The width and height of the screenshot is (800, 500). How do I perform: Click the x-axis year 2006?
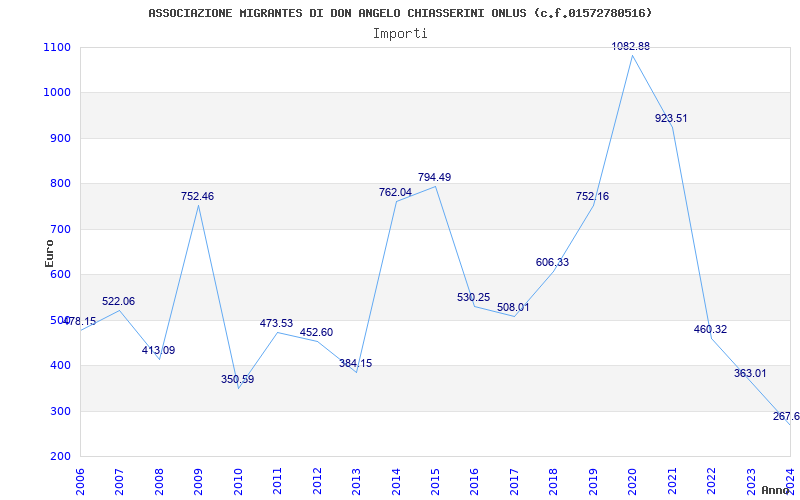80,481
